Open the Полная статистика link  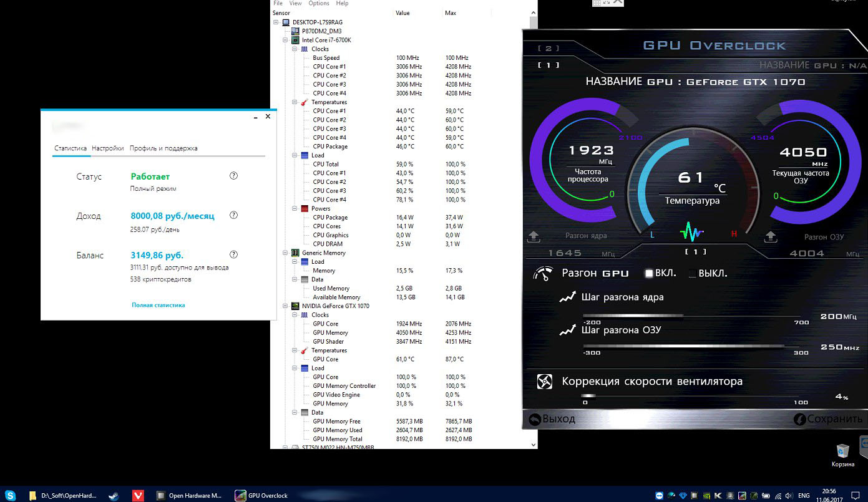coord(158,305)
